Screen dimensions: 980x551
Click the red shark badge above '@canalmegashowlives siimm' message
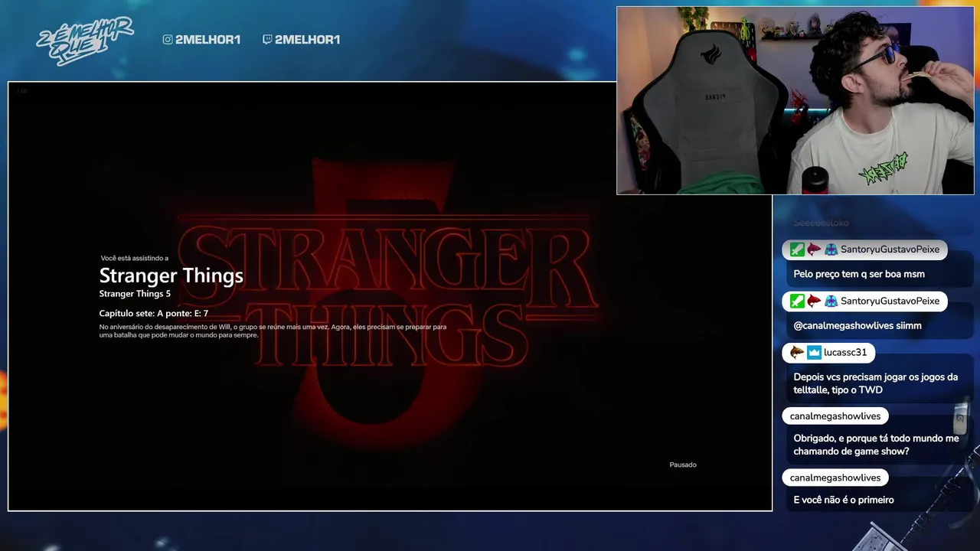pos(814,302)
